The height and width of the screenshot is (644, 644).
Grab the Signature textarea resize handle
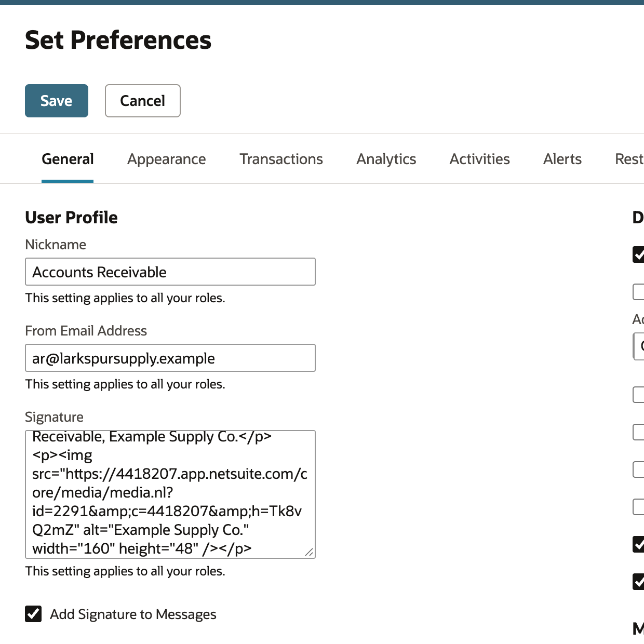(309, 552)
